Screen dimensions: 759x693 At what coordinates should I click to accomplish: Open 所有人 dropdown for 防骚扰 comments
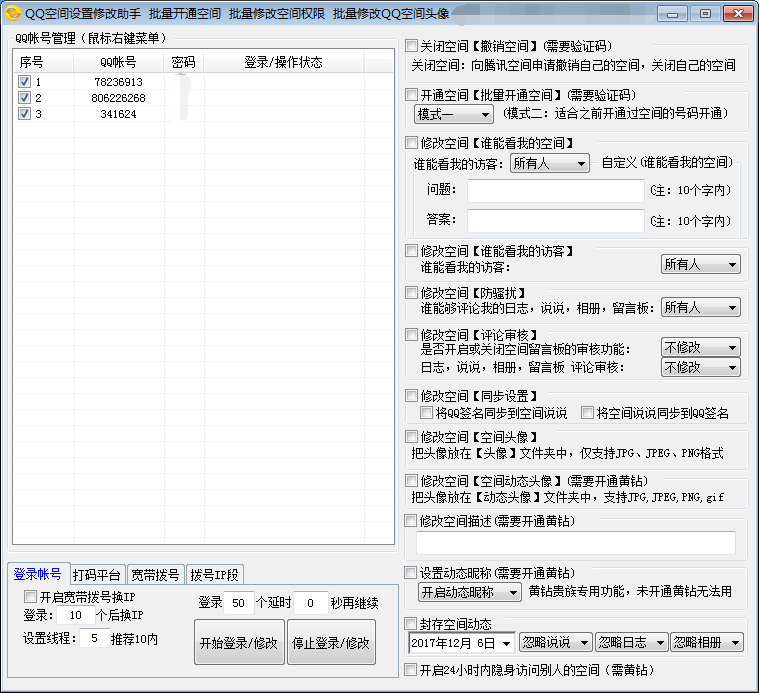701,307
